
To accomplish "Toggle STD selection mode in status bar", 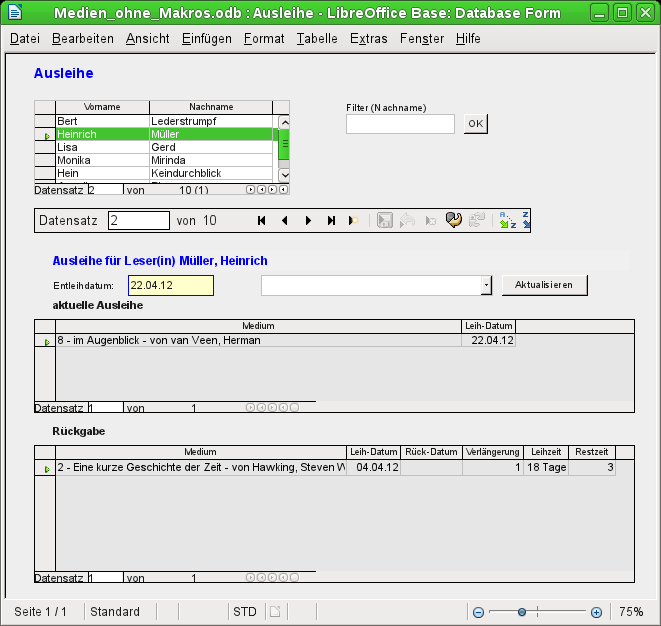I will [244, 612].
